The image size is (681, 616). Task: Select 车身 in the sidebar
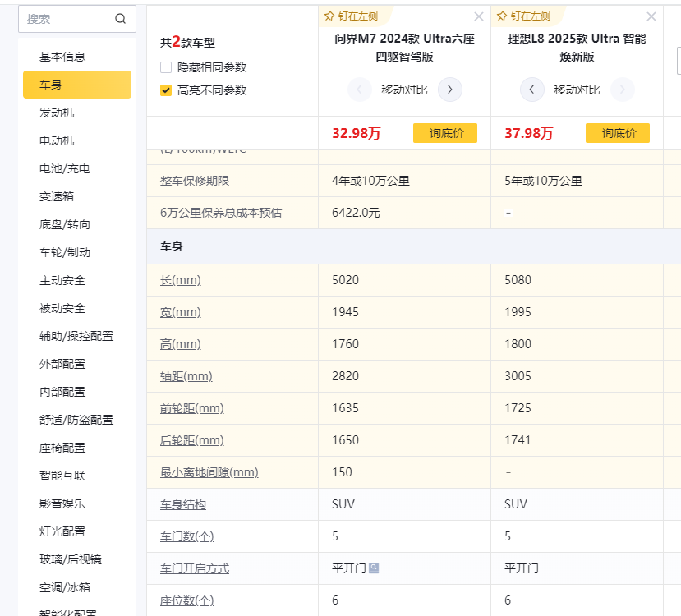pyautogui.click(x=77, y=85)
